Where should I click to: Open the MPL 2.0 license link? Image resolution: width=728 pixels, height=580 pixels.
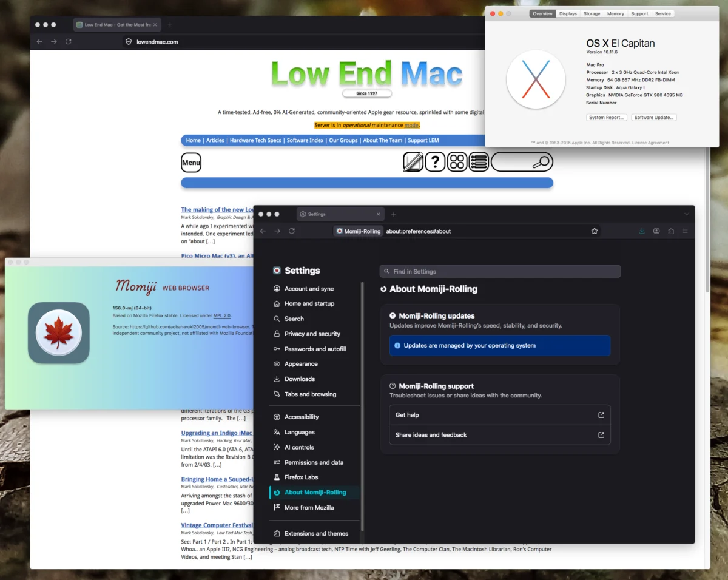(221, 315)
